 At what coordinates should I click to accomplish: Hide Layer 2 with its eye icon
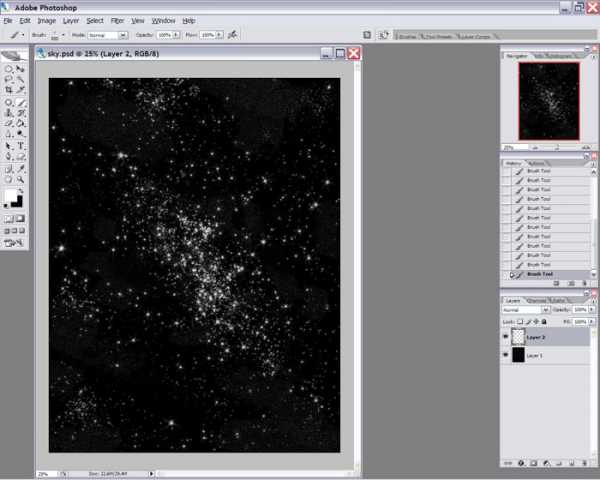[x=505, y=338]
